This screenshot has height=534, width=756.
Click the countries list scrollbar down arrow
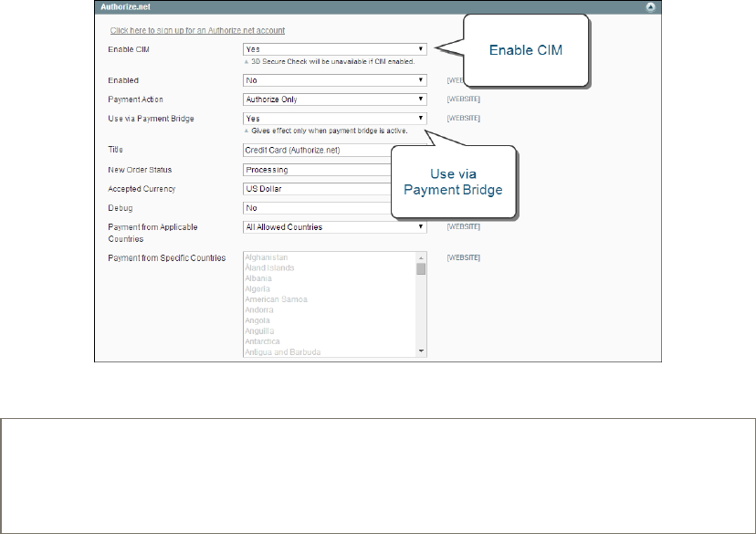click(x=421, y=351)
